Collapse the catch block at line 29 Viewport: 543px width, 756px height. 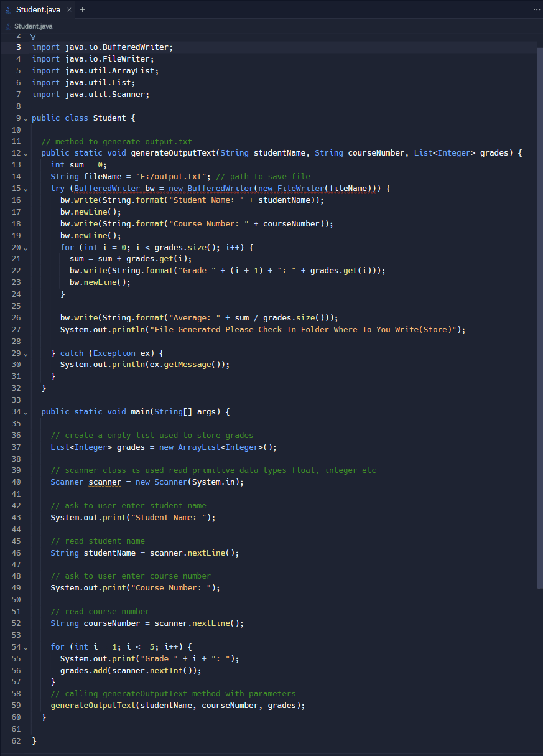tap(25, 353)
